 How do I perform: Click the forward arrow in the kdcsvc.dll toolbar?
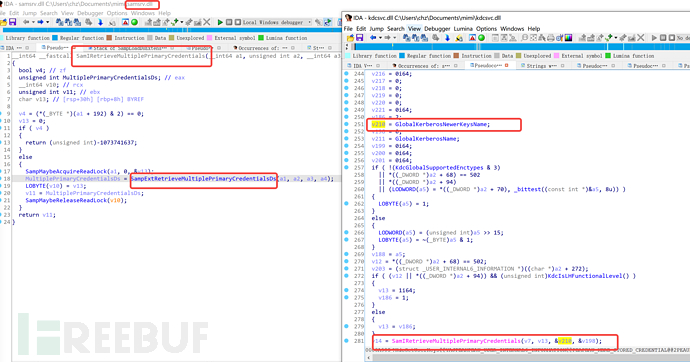click(x=387, y=38)
